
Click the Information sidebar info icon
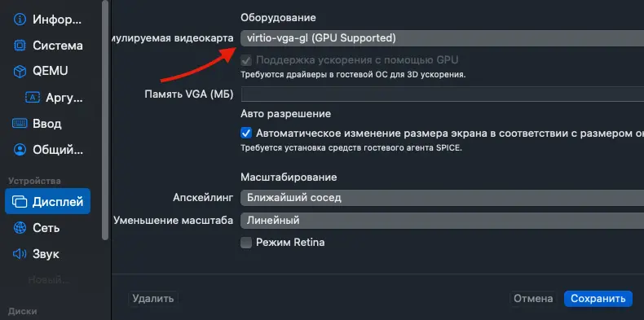click(20, 20)
